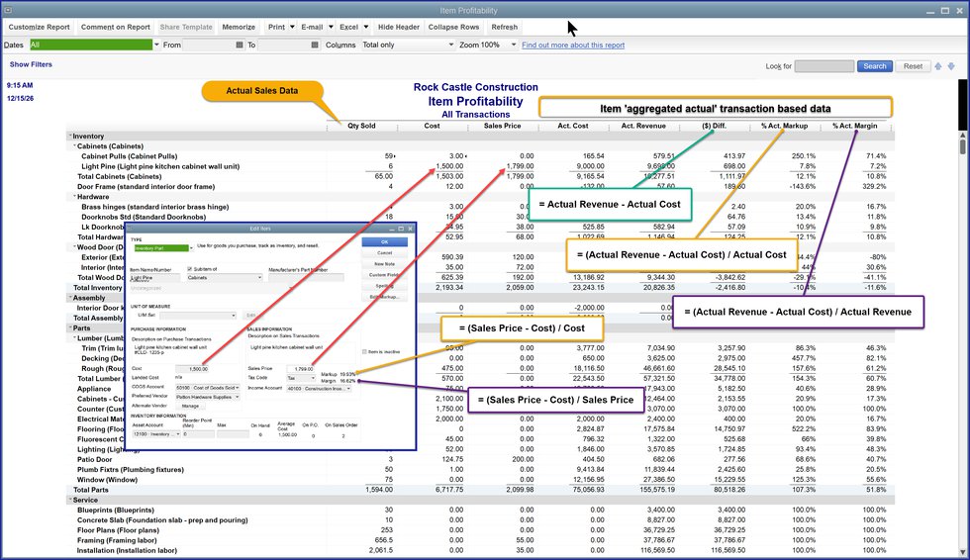The width and height of the screenshot is (970, 560).
Task: Open the window system menu icon
Action: pos(10,9)
